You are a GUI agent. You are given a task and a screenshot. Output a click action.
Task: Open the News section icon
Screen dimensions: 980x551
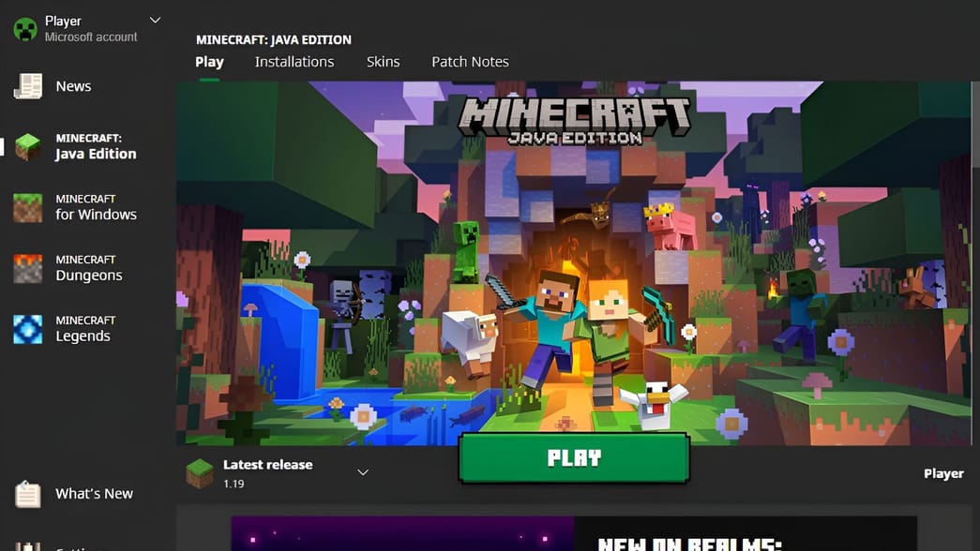(x=25, y=85)
